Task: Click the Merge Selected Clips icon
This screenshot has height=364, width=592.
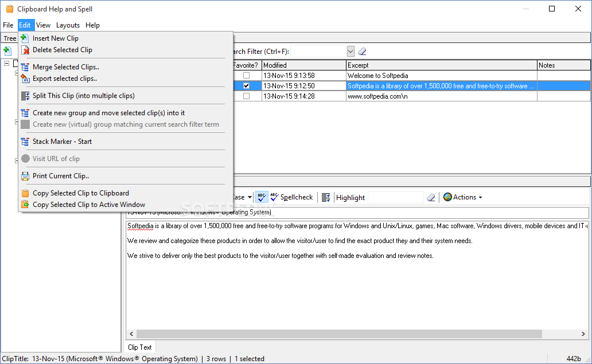Action: pyautogui.click(x=25, y=67)
